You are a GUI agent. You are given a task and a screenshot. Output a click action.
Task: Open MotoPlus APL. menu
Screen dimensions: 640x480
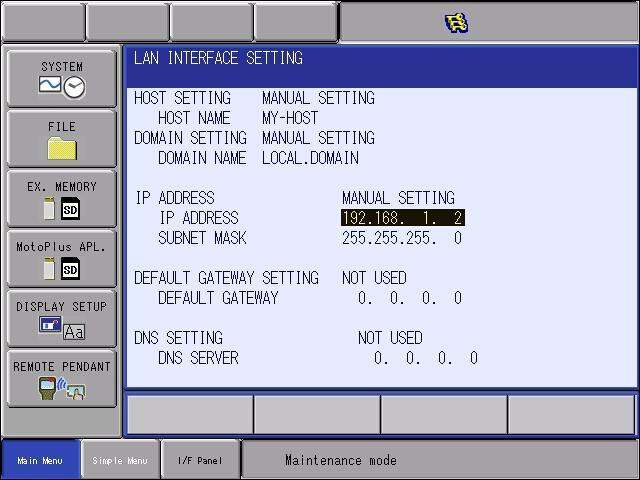62,259
